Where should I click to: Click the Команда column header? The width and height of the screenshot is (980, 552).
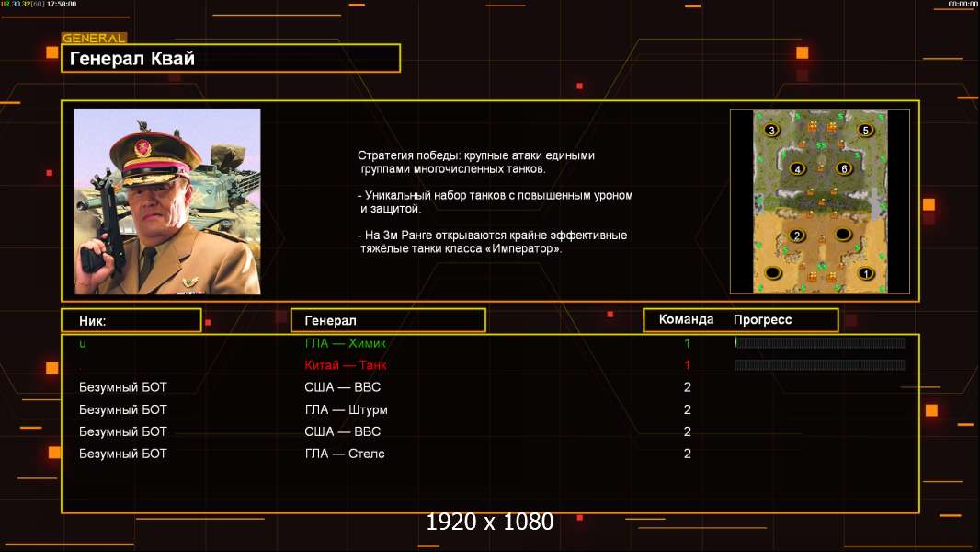pyautogui.click(x=686, y=319)
